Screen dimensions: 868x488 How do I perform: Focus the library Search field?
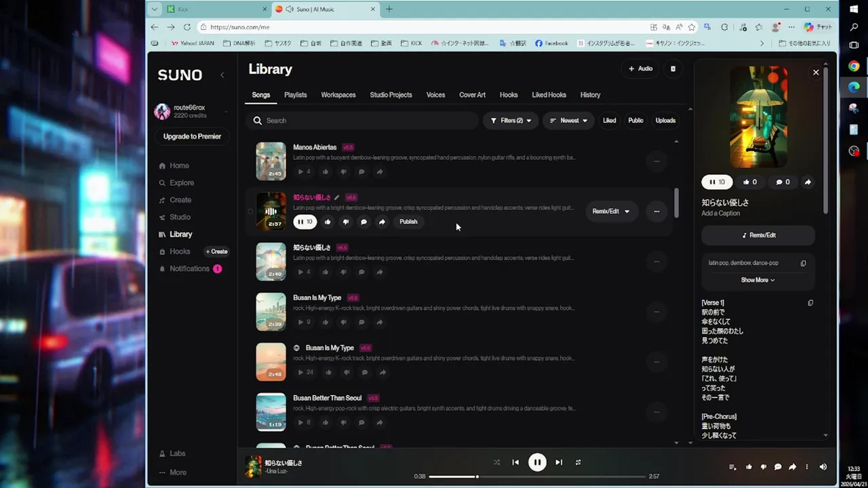361,121
